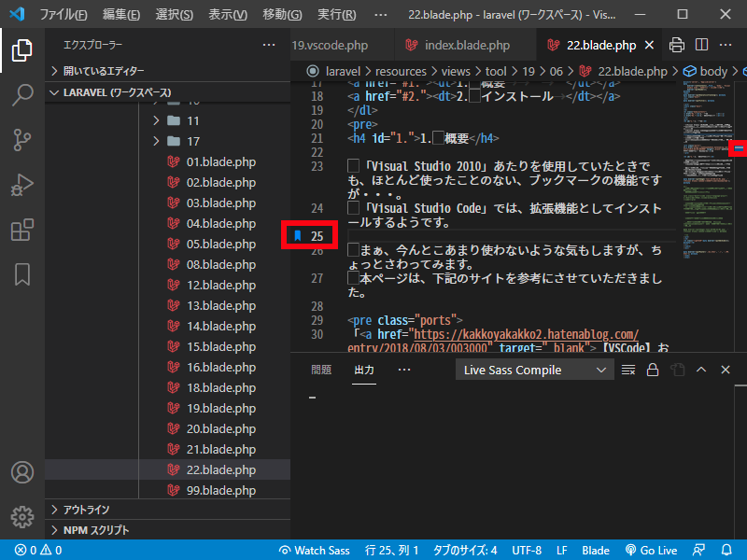The height and width of the screenshot is (560, 747).
Task: Open 99.blade.php file
Action: point(221,490)
